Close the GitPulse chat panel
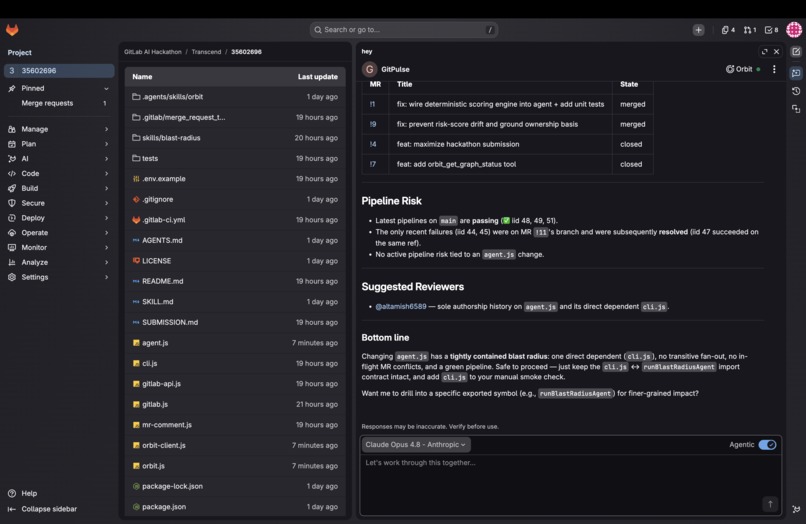Viewport: 806px width, 524px height. point(777,51)
